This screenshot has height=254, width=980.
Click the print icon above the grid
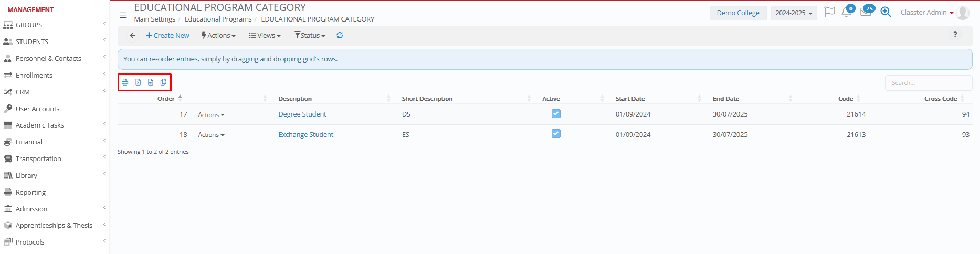[125, 82]
